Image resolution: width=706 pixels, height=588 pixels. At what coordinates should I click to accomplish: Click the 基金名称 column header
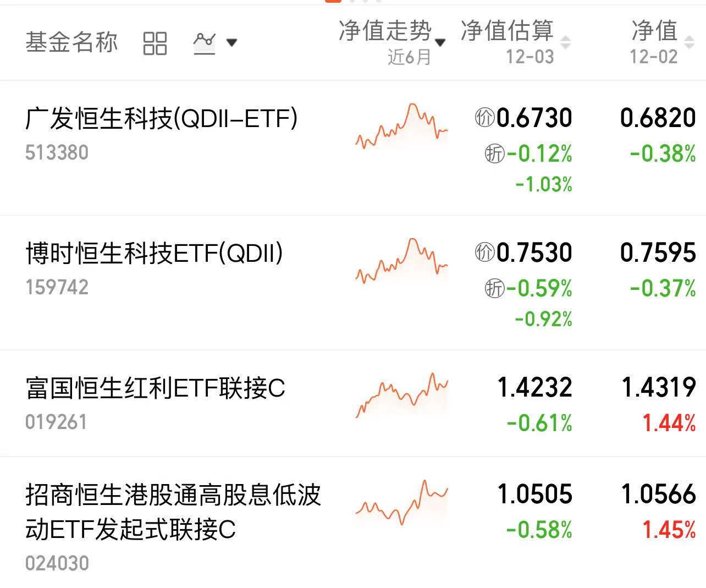coord(71,42)
